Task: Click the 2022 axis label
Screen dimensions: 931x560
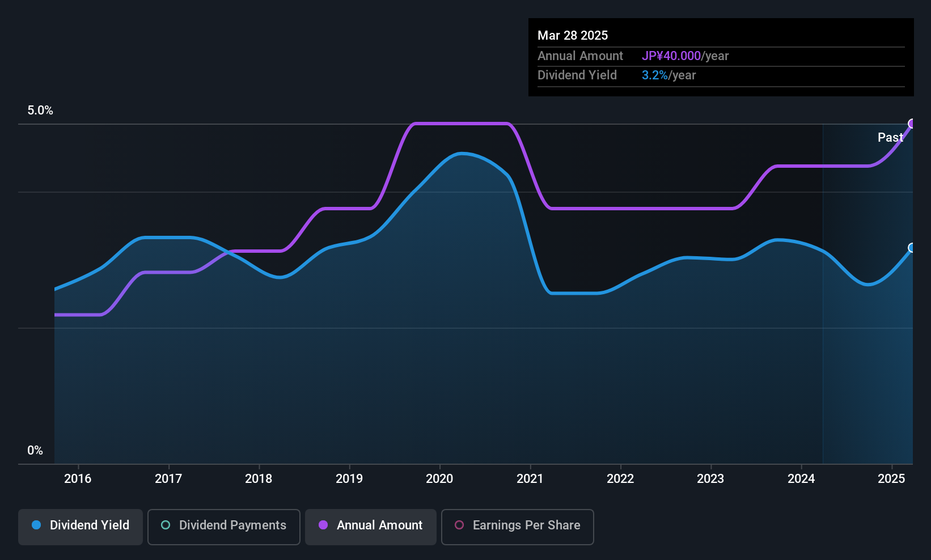Action: [x=620, y=478]
